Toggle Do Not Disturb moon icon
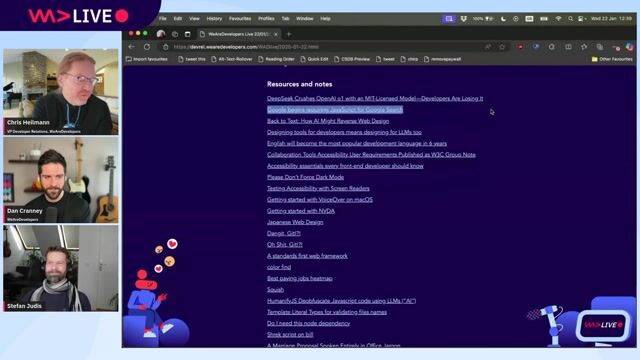 click(503, 19)
